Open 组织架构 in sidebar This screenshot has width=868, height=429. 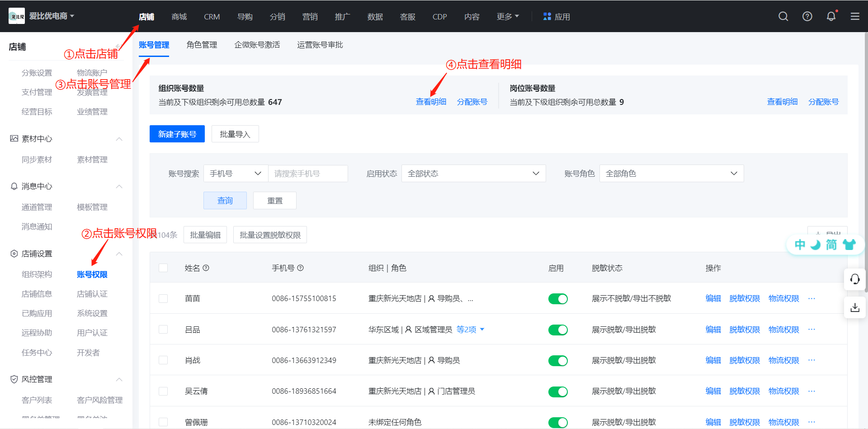pyautogui.click(x=37, y=274)
